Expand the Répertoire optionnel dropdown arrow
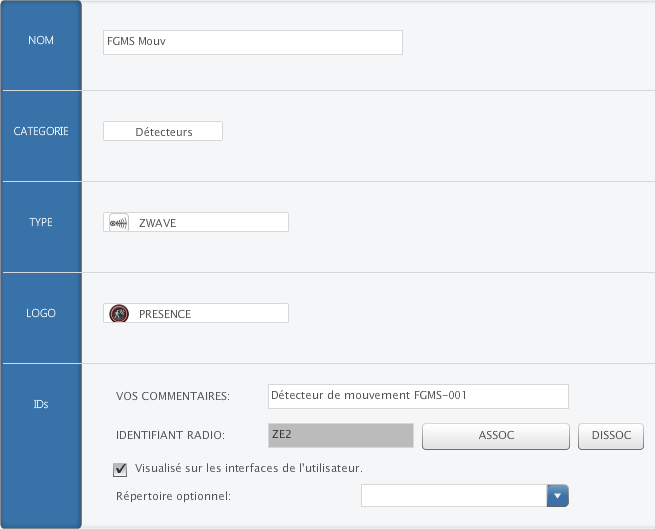This screenshot has height=529, width=655. (558, 495)
